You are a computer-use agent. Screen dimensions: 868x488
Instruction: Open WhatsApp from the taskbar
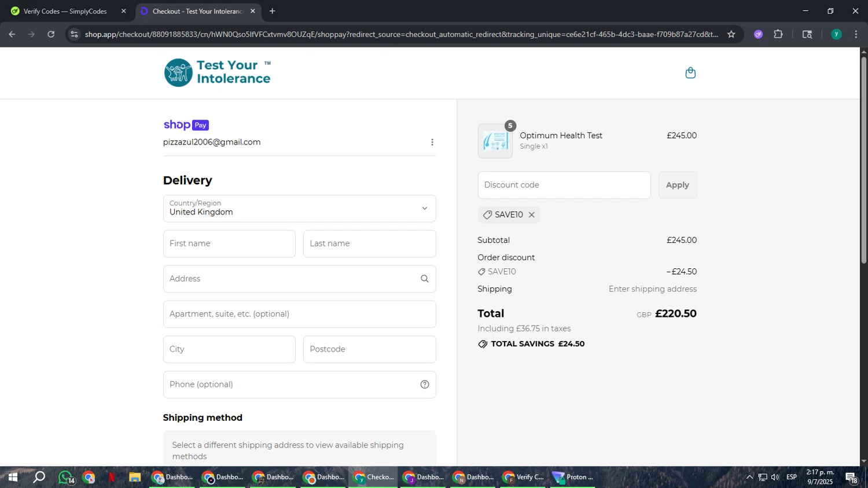(x=65, y=477)
